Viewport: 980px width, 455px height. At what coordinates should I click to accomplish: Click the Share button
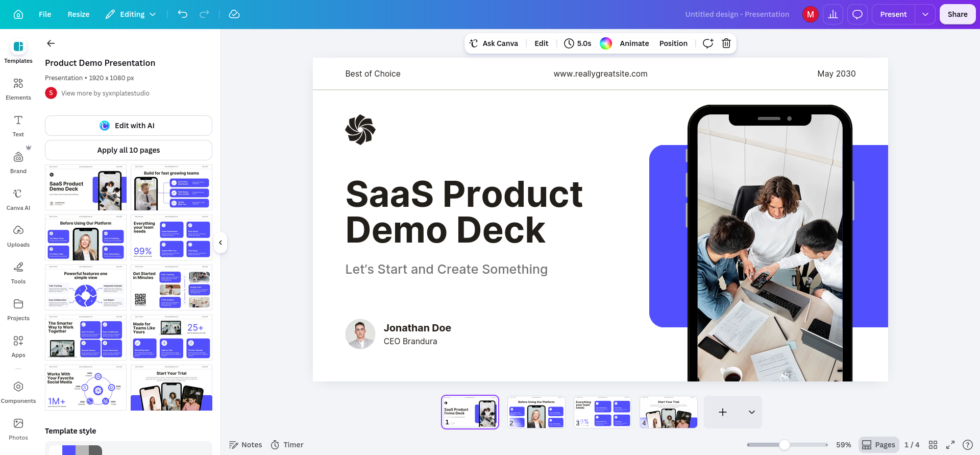pyautogui.click(x=958, y=14)
